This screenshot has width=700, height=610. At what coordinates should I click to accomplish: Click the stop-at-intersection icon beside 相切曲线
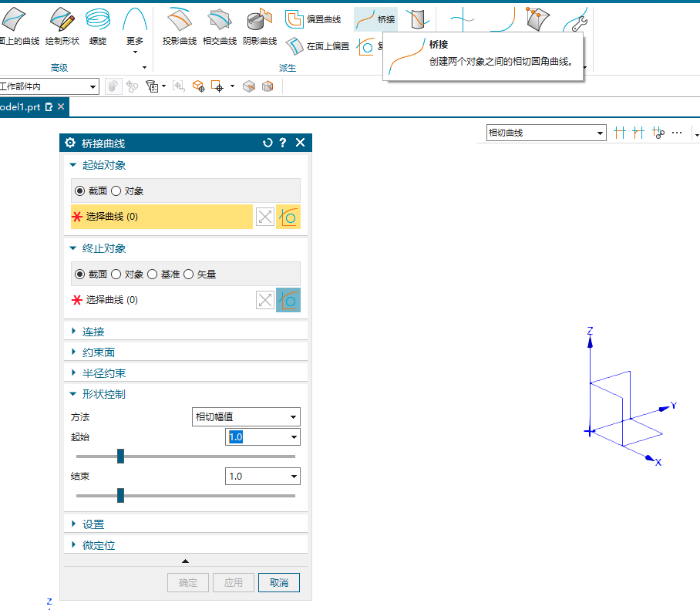click(620, 133)
